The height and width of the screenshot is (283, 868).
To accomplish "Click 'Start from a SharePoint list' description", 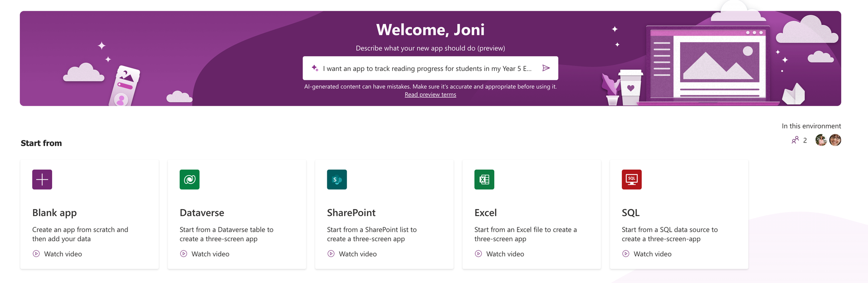I will (372, 234).
